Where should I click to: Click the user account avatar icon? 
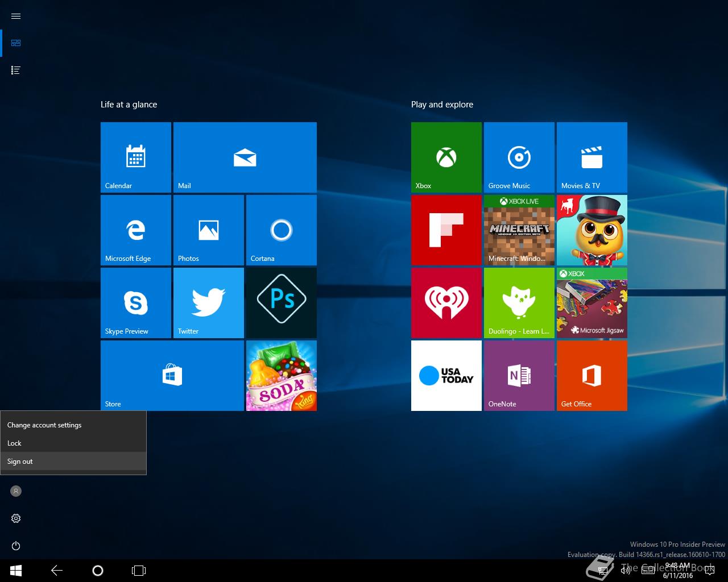pos(16,491)
